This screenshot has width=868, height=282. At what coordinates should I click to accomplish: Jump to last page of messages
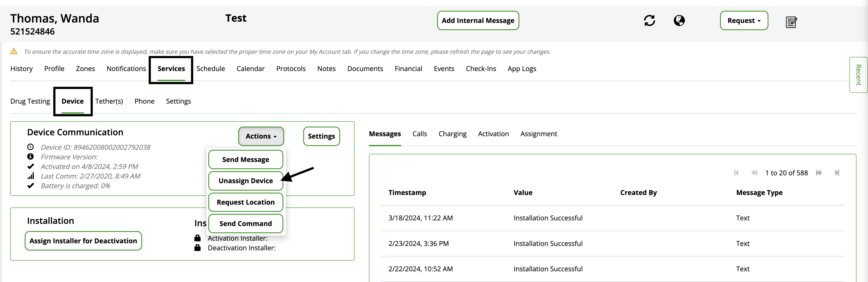pyautogui.click(x=837, y=173)
